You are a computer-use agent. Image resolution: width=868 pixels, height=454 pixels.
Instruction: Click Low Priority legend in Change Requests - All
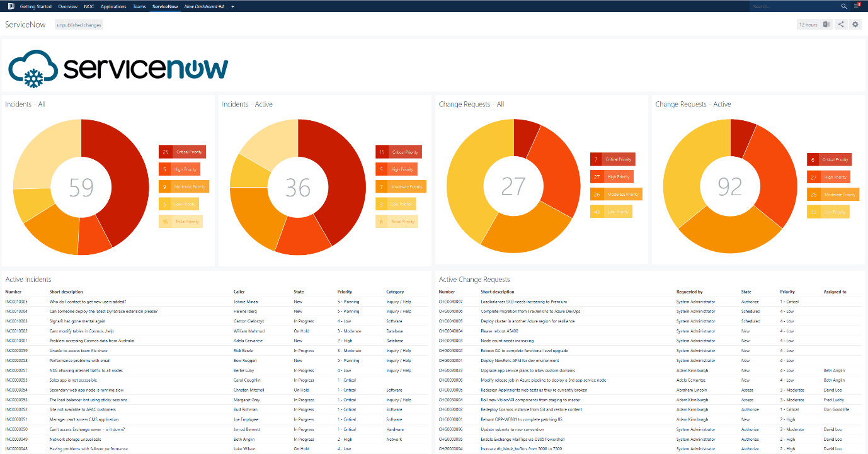pyautogui.click(x=611, y=212)
